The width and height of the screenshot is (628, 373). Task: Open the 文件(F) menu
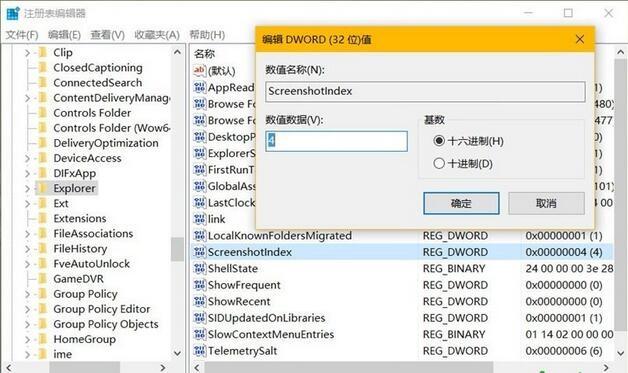point(22,35)
